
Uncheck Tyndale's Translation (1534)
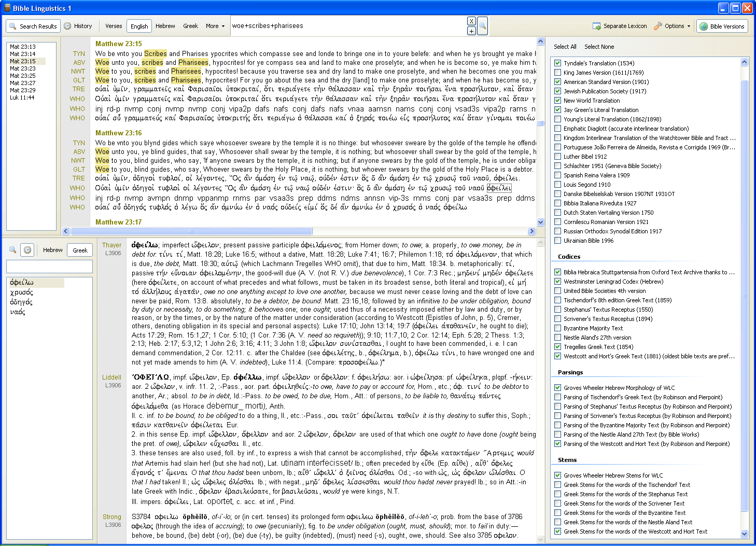[x=558, y=63]
